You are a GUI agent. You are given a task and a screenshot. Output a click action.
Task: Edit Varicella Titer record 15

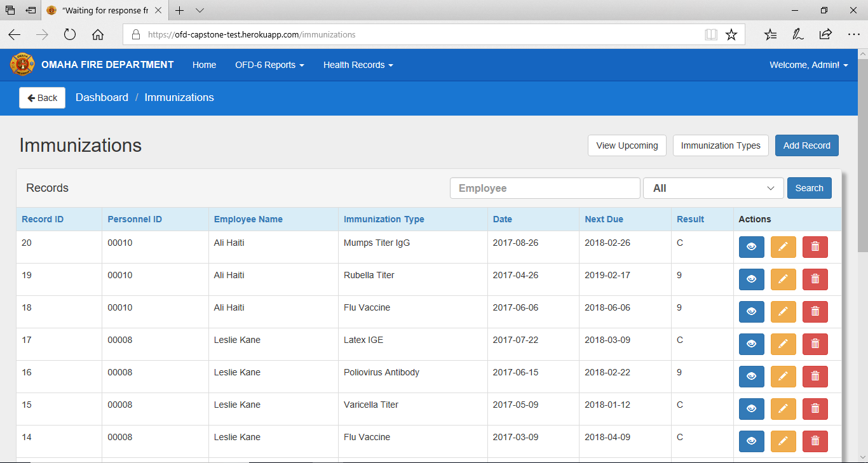point(783,409)
